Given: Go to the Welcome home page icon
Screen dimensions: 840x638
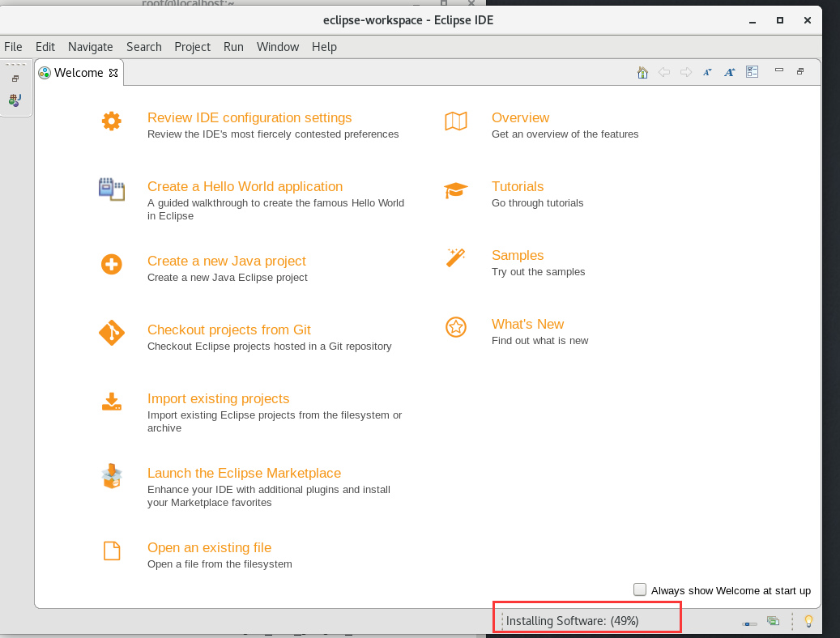Looking at the screenshot, I should 642,72.
